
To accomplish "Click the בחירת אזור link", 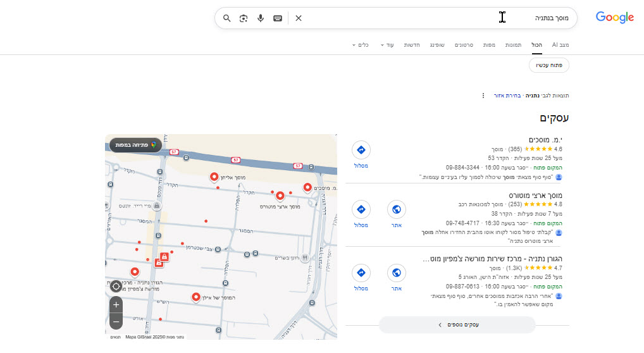I will click(507, 96).
